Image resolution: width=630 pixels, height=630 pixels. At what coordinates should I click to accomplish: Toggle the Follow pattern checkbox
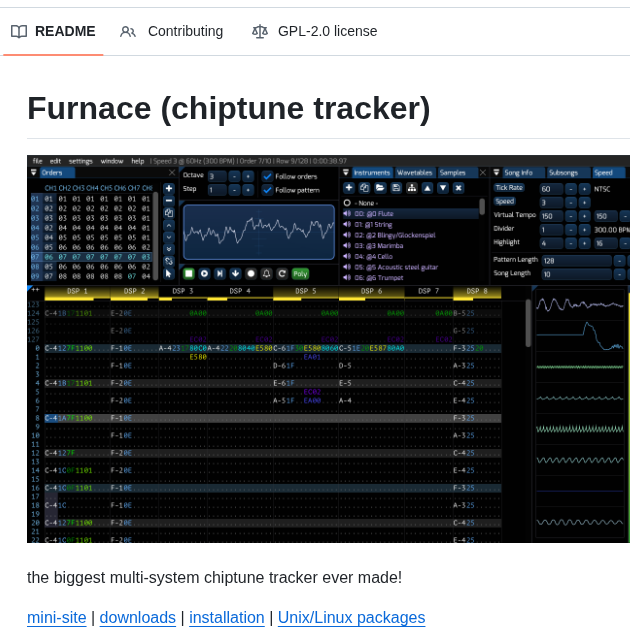(267, 189)
